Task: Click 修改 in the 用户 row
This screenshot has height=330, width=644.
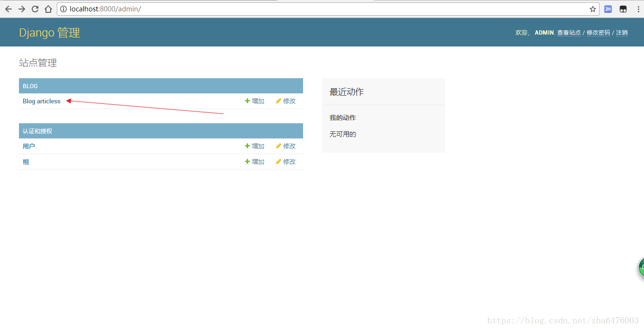Action: pos(286,146)
